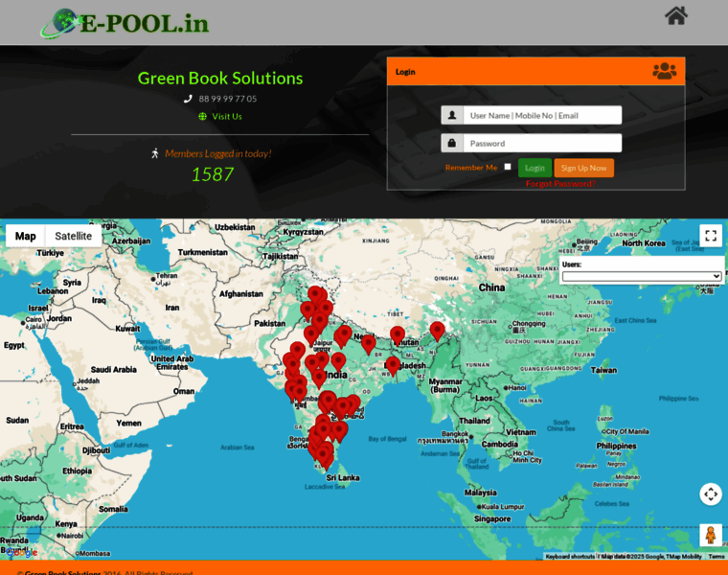Click the lock icon beside the Password field
Viewport: 728px width, 575px height.
click(x=452, y=143)
